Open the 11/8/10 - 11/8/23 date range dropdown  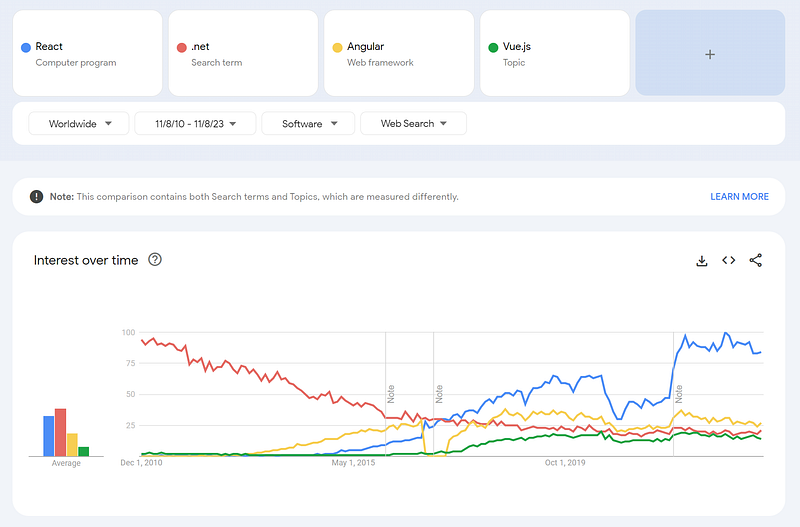(x=195, y=123)
